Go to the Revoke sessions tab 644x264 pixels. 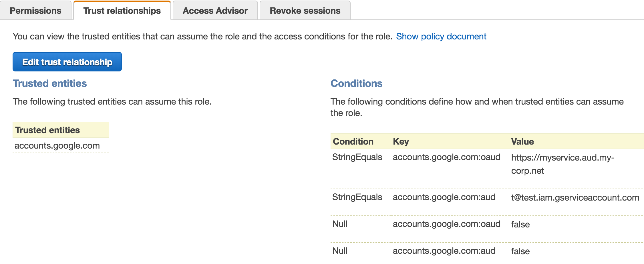(x=305, y=11)
